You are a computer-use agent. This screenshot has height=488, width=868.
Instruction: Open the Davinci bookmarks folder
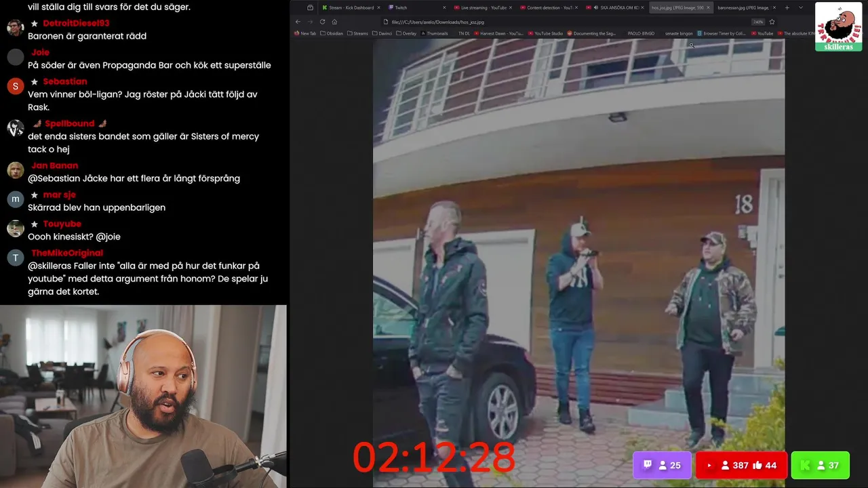[x=382, y=33]
